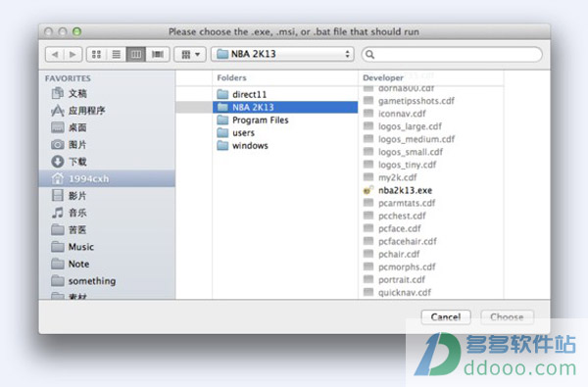Select the 1994cxh home folder

(107, 178)
